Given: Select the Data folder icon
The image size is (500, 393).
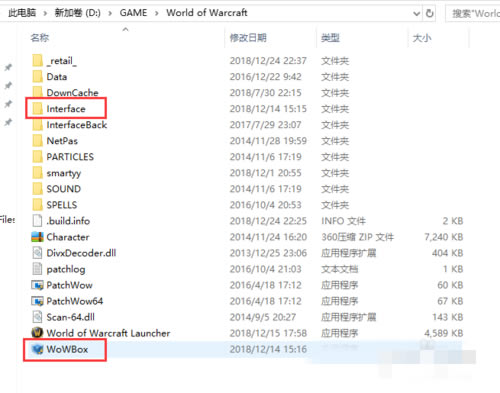Looking at the screenshot, I should 38,77.
